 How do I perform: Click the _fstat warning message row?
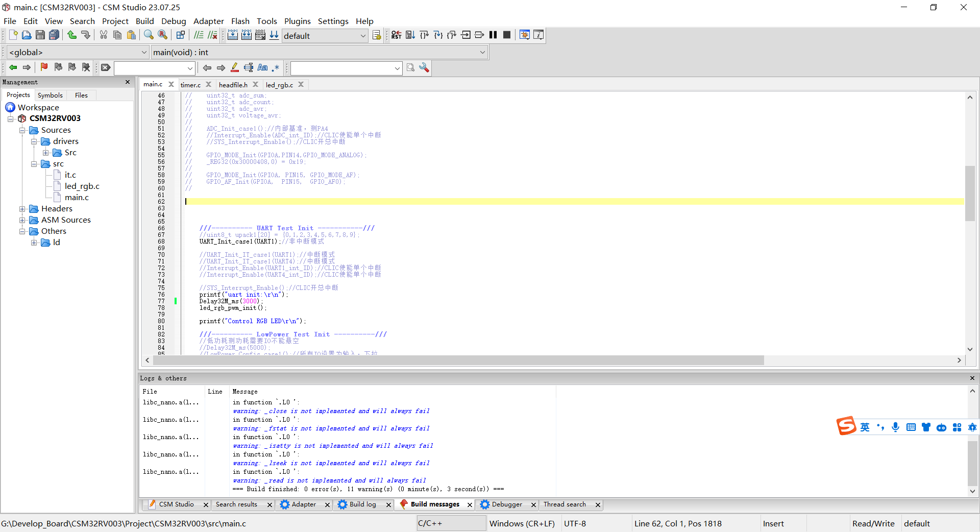[332, 428]
